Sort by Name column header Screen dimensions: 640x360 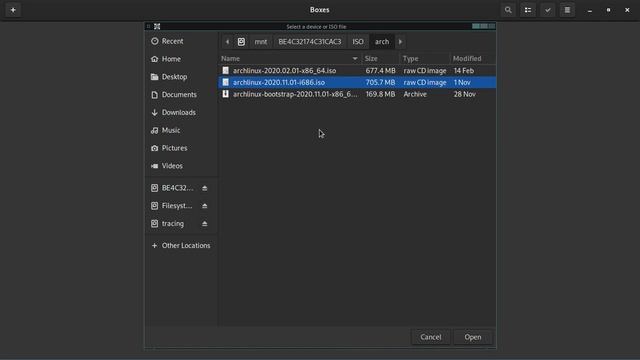tap(290, 58)
